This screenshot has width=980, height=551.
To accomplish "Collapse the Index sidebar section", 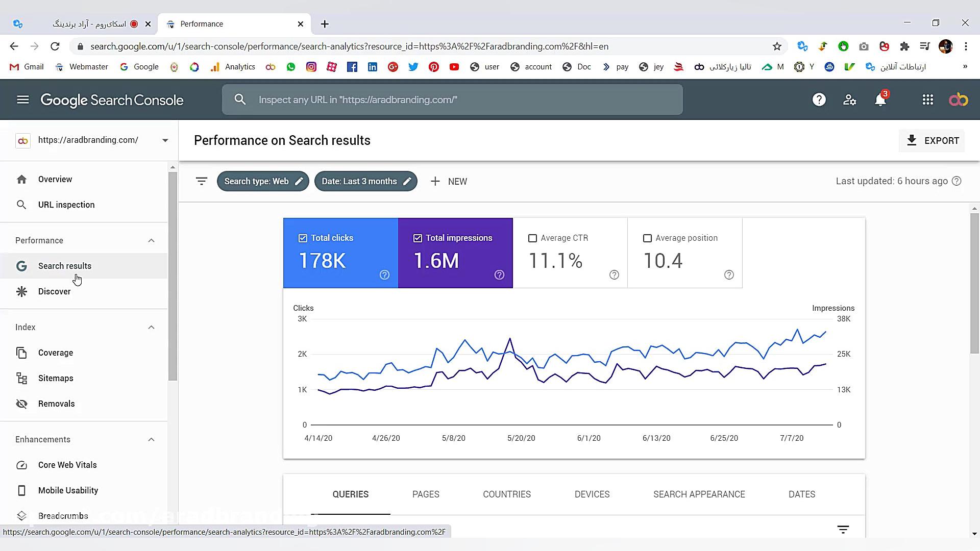I will (x=151, y=328).
